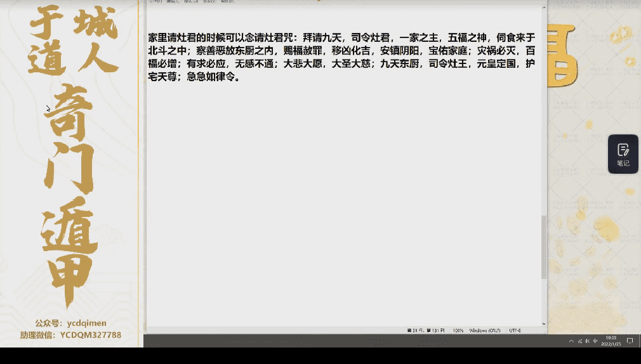Click the scroll up arrow of Notepad
641x364 pixels.
[544, 8]
